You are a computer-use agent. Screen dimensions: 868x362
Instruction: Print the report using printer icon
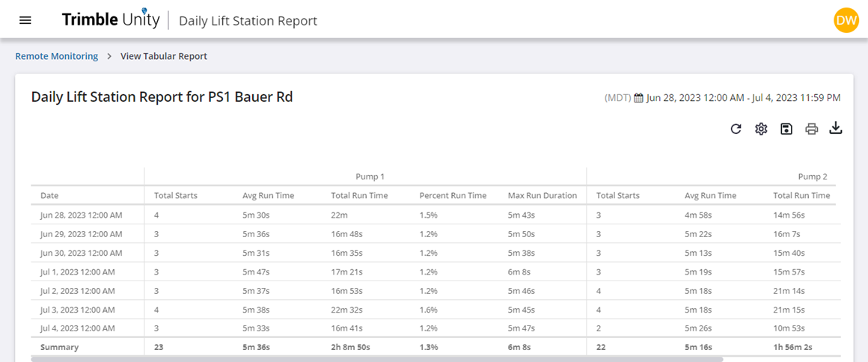point(812,129)
